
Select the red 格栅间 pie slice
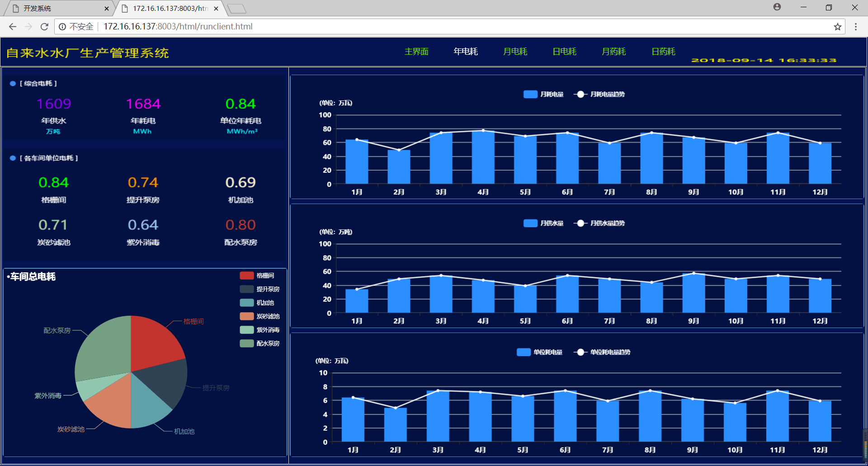pyautogui.click(x=154, y=343)
